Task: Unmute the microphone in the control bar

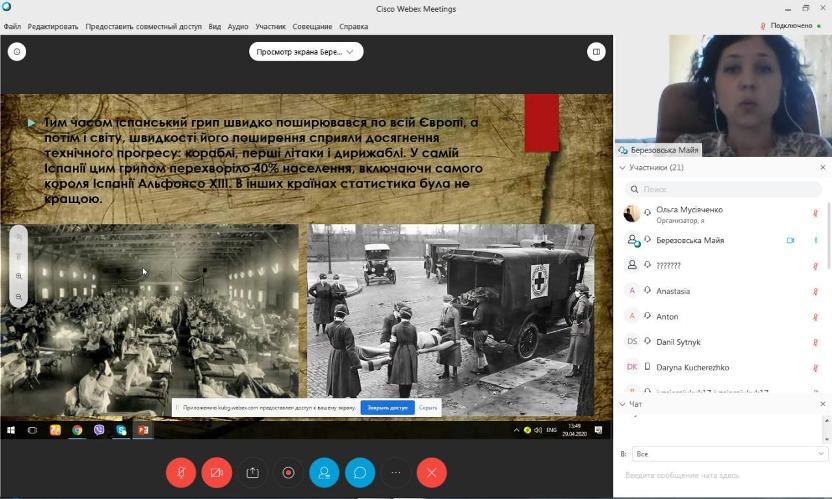Action: pos(181,472)
